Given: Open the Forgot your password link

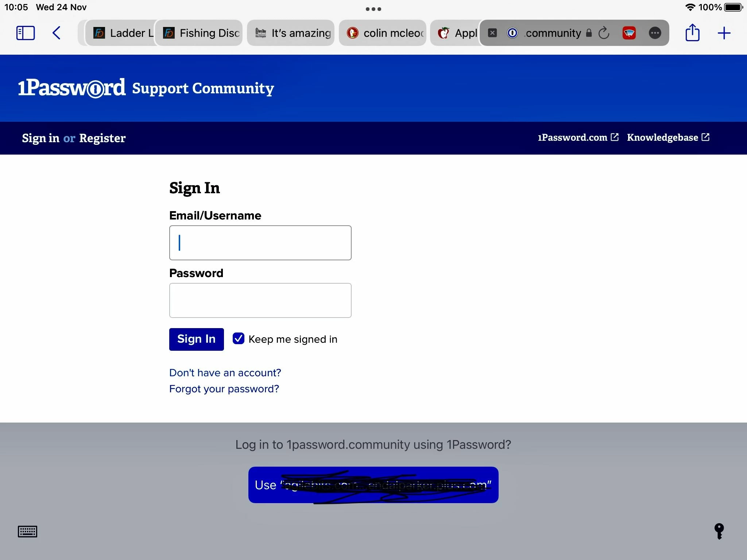Looking at the screenshot, I should click(x=224, y=389).
